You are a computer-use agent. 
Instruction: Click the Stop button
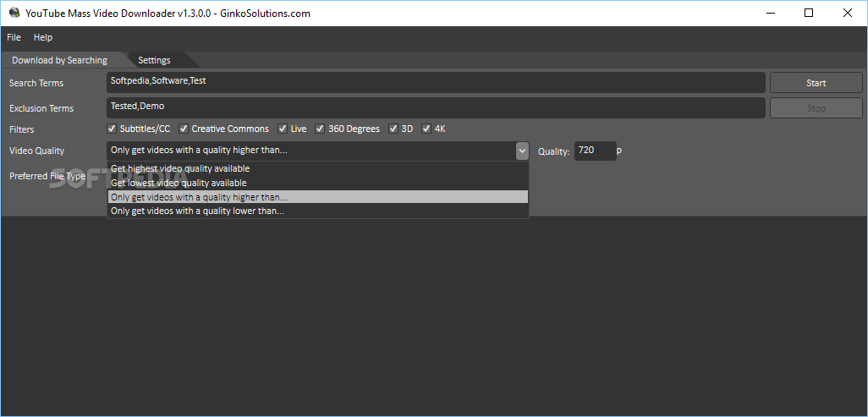click(x=816, y=108)
